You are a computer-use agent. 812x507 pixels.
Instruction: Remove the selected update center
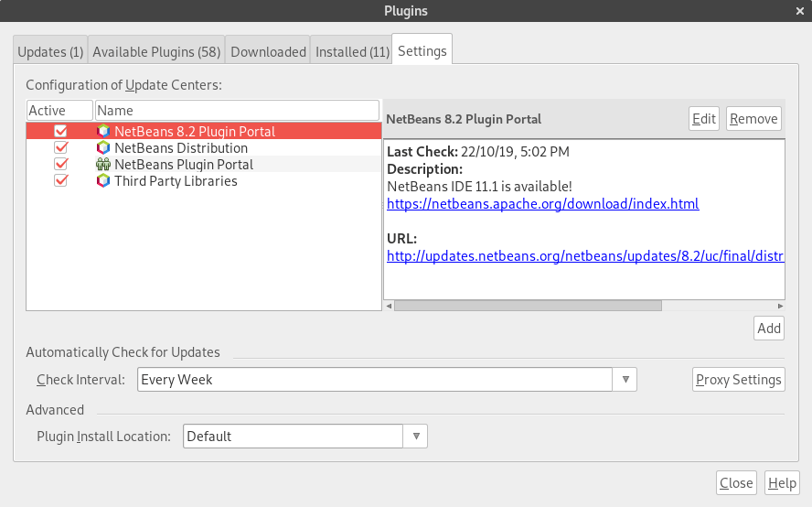point(753,119)
